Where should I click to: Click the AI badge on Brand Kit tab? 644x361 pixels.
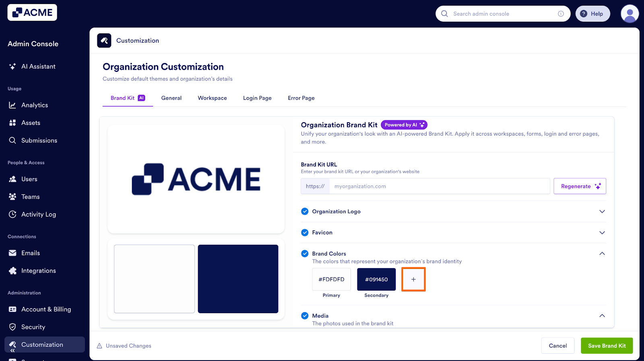(141, 98)
